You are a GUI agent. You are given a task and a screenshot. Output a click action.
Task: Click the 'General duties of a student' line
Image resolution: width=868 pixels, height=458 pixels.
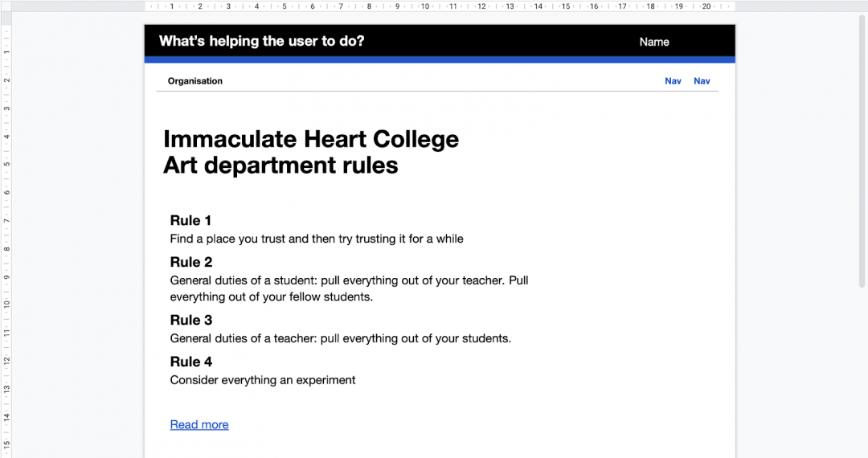coord(349,280)
